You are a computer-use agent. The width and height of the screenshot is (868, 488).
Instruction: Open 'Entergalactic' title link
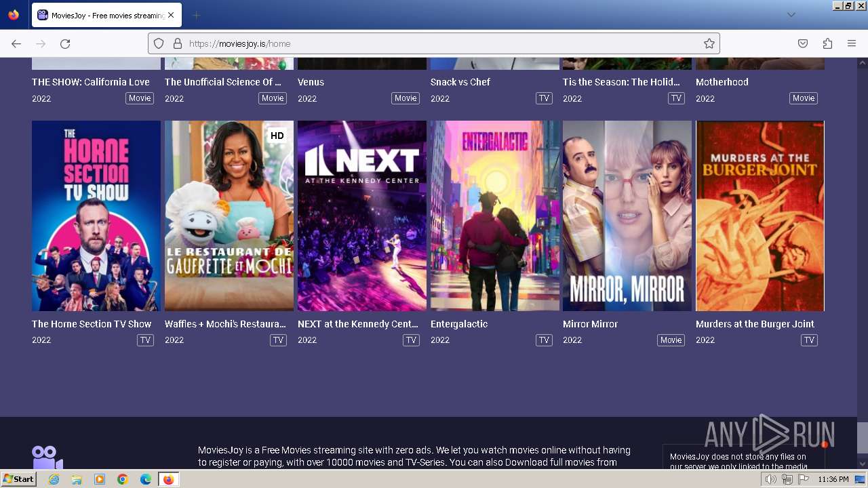[x=459, y=324]
